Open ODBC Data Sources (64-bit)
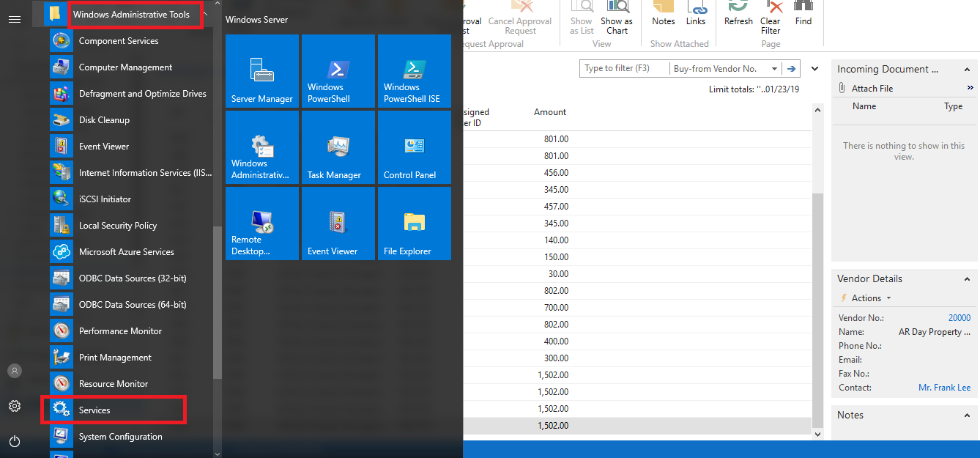 pyautogui.click(x=130, y=305)
